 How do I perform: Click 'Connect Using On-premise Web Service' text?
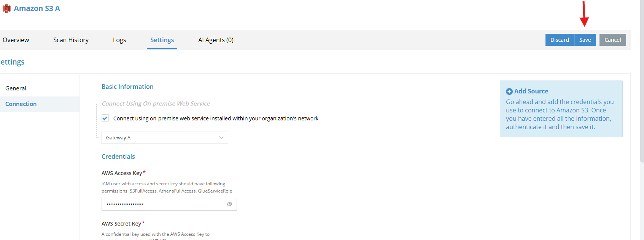156,103
